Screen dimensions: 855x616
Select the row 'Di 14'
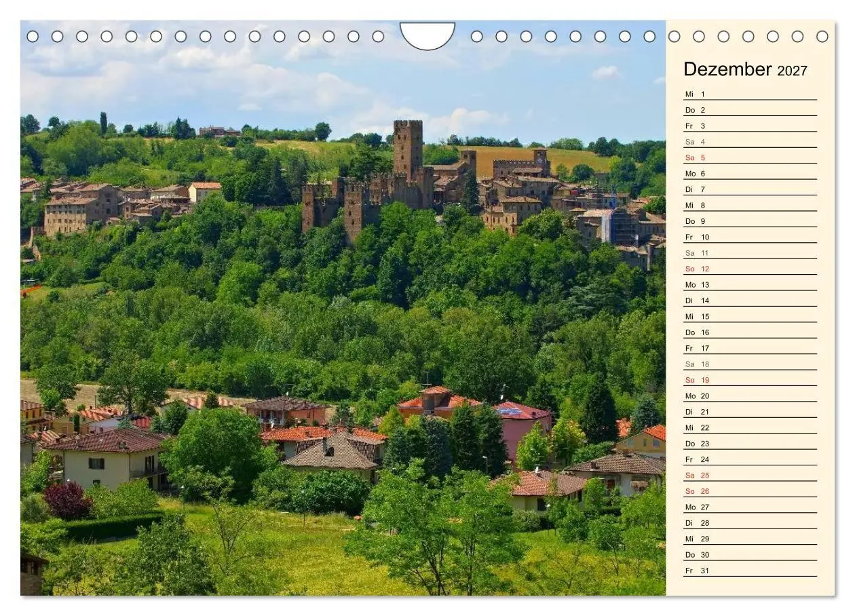point(750,301)
